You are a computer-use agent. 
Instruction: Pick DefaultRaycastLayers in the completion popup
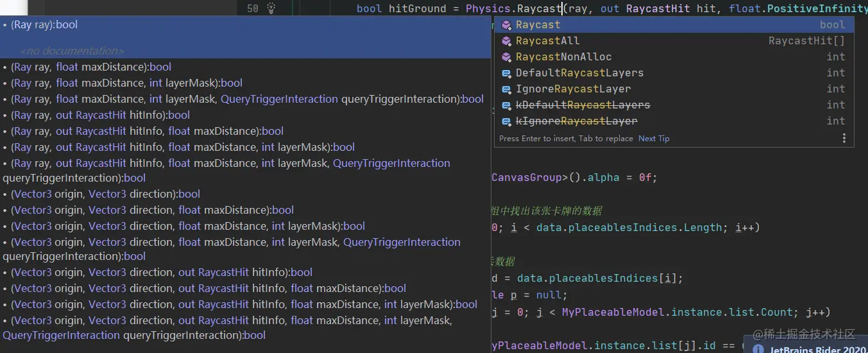pyautogui.click(x=674, y=73)
